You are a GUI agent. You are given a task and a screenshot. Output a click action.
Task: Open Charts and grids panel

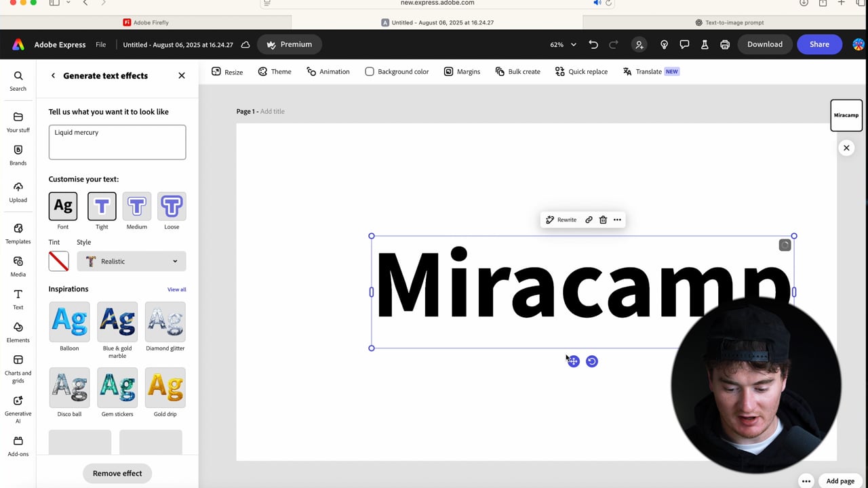[18, 369]
